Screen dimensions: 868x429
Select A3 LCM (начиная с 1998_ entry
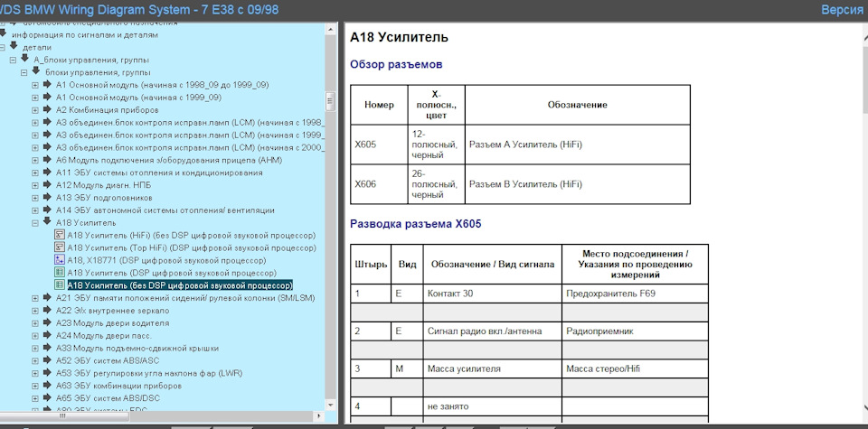(190, 123)
